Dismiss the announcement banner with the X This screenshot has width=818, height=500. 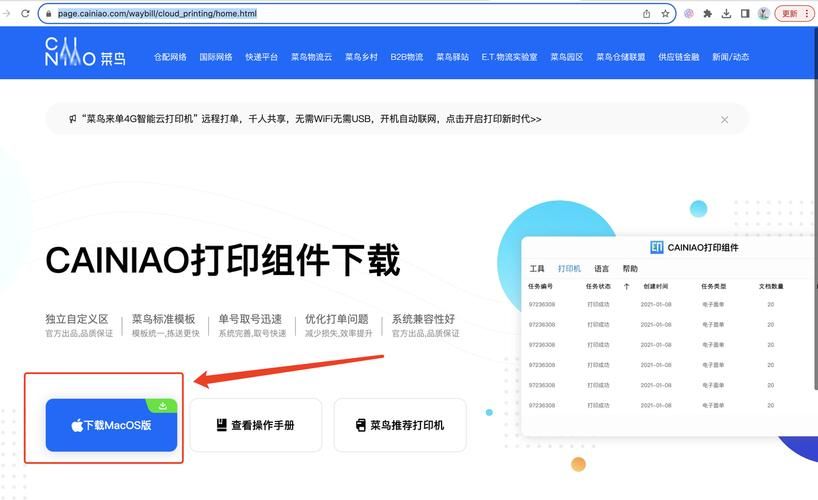[725, 120]
